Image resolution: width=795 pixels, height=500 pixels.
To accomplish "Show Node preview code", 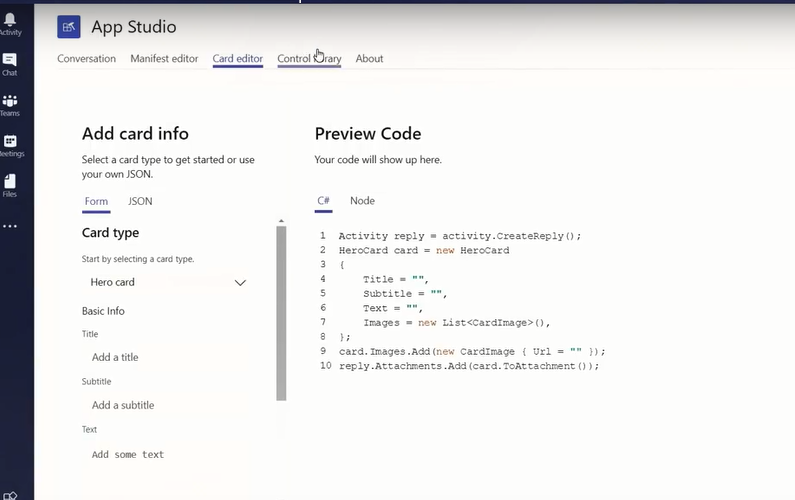I will pyautogui.click(x=362, y=201).
